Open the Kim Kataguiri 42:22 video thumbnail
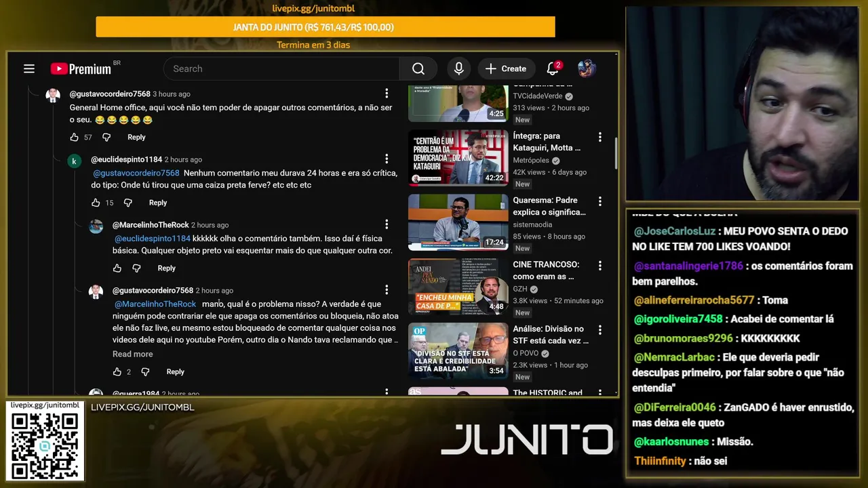This screenshot has height=488, width=868. click(x=458, y=158)
